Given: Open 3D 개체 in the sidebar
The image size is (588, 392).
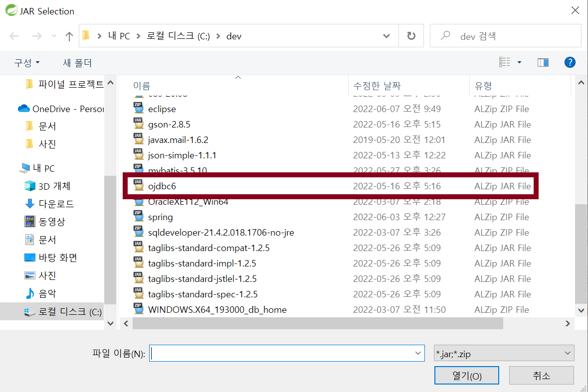Looking at the screenshot, I should (x=47, y=186).
